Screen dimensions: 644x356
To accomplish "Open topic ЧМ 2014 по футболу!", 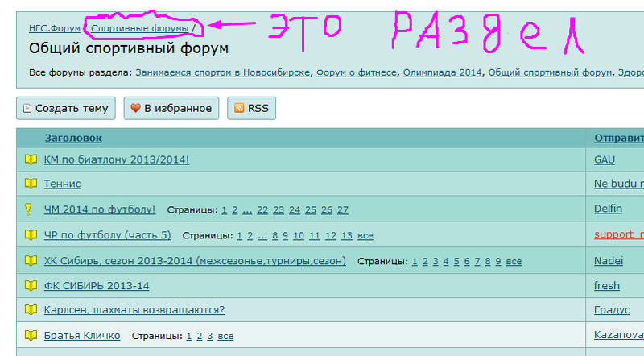I will 100,209.
